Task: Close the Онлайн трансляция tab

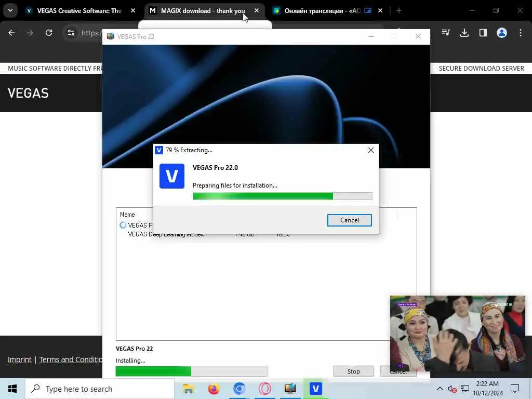Action: (380, 11)
